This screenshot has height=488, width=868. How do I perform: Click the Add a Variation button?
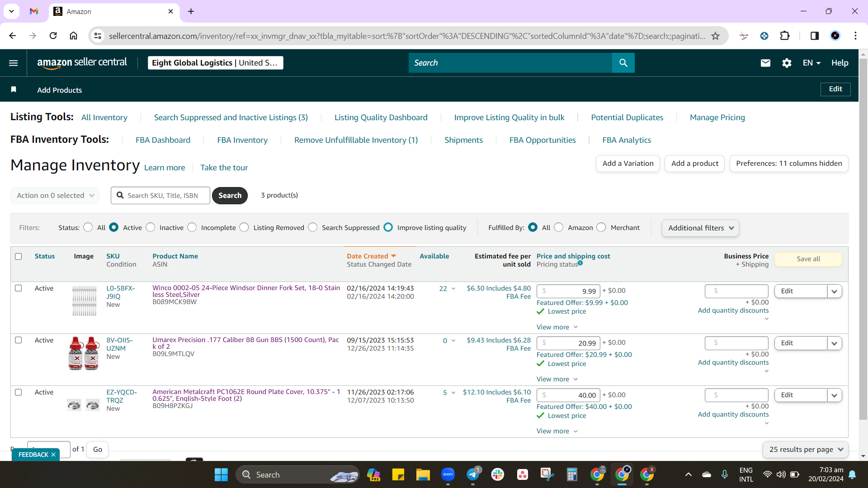click(x=628, y=164)
